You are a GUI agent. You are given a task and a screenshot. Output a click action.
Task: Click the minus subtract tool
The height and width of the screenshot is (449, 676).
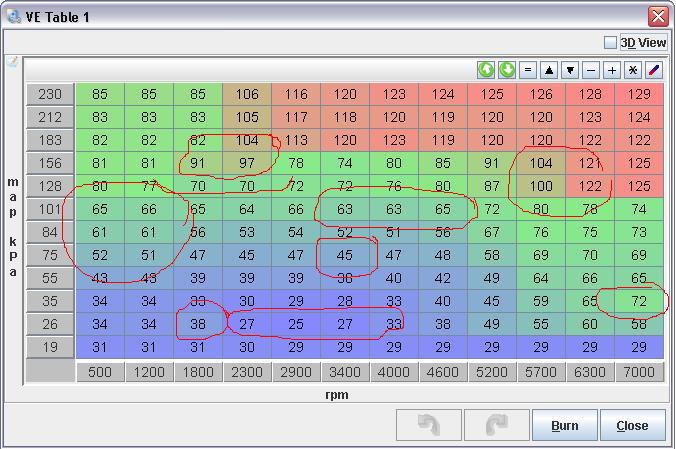click(x=591, y=70)
